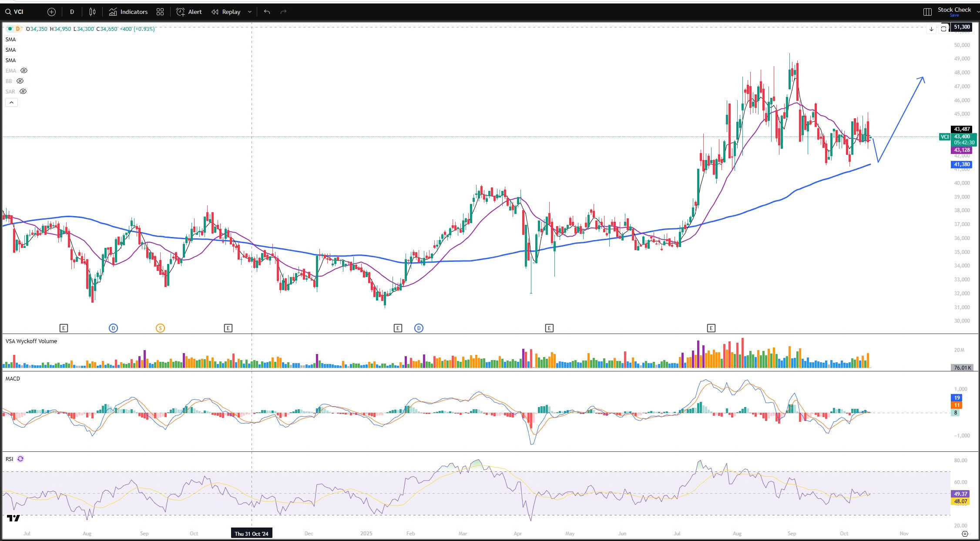This screenshot has width=980, height=541.
Task: Start Replay mode
Action: pyautogui.click(x=226, y=12)
